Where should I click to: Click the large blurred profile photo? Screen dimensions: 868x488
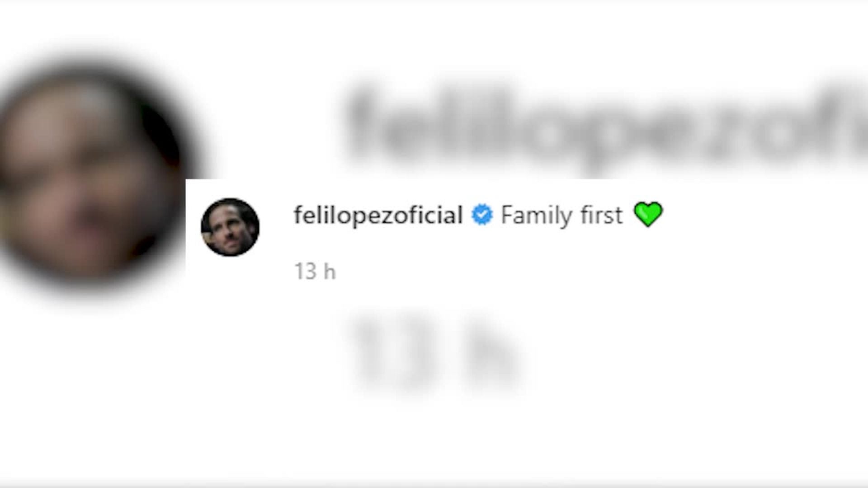coord(90,172)
